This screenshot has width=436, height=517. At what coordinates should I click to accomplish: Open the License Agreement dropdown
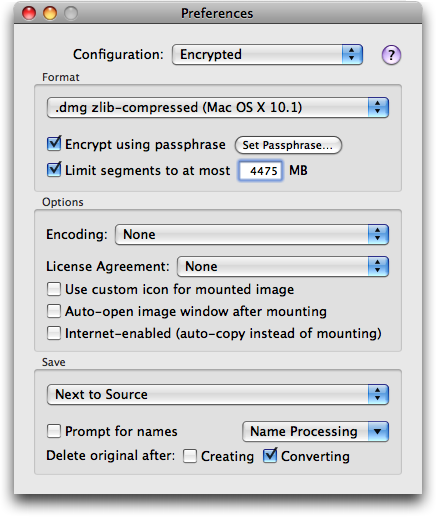click(x=283, y=266)
